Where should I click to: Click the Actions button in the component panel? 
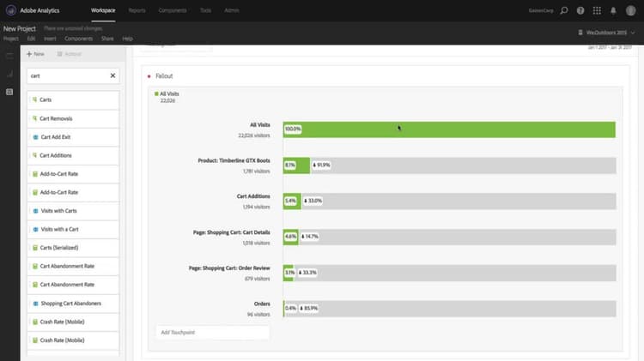pyautogui.click(x=69, y=54)
